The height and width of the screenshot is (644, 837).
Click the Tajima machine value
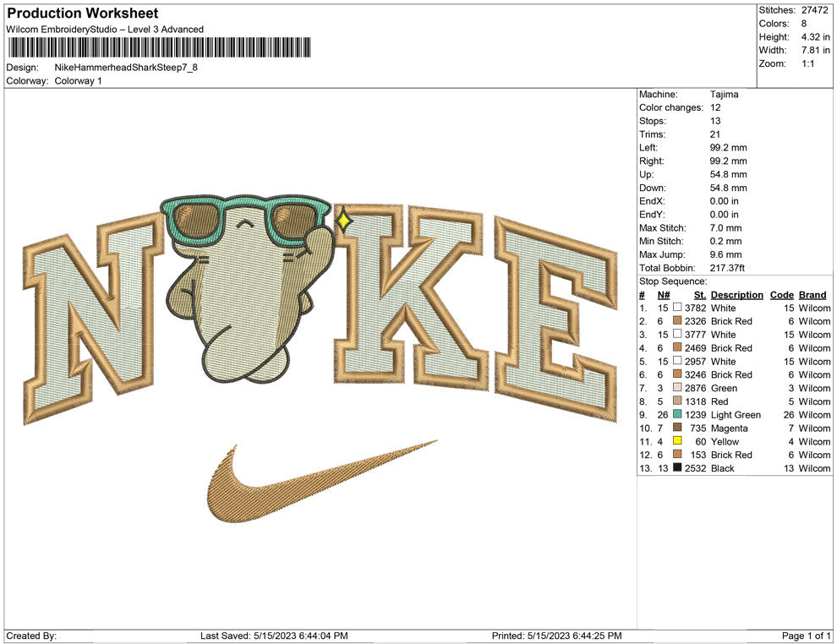click(724, 95)
